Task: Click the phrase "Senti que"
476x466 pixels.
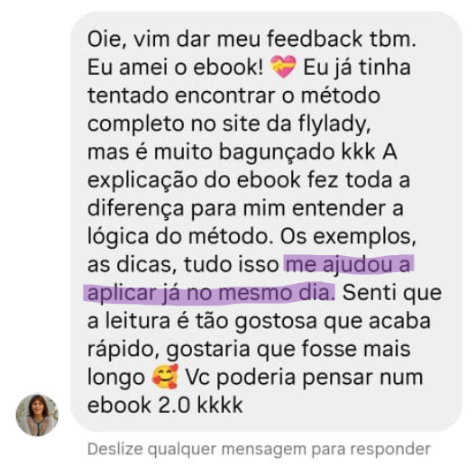Action: (x=392, y=293)
